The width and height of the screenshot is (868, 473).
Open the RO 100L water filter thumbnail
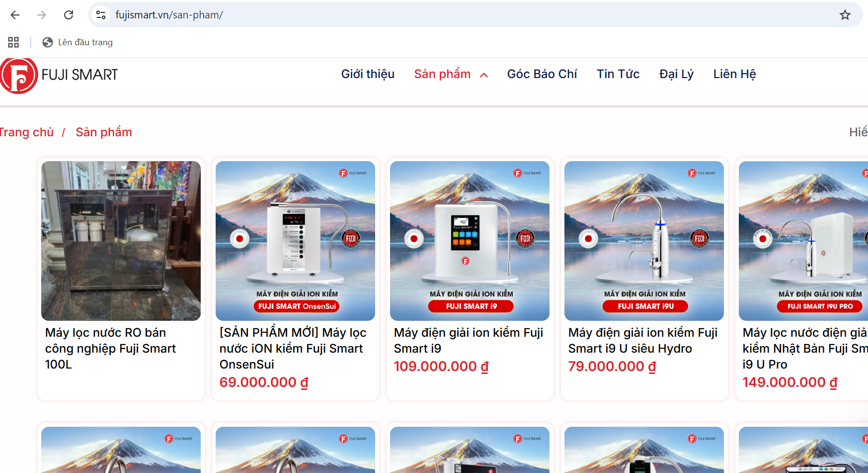coord(121,241)
